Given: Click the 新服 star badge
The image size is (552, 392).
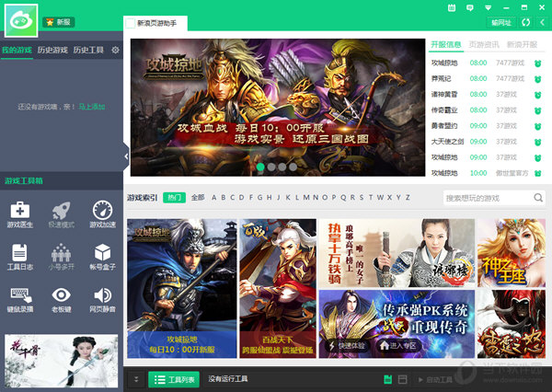Looking at the screenshot, I should [x=59, y=22].
